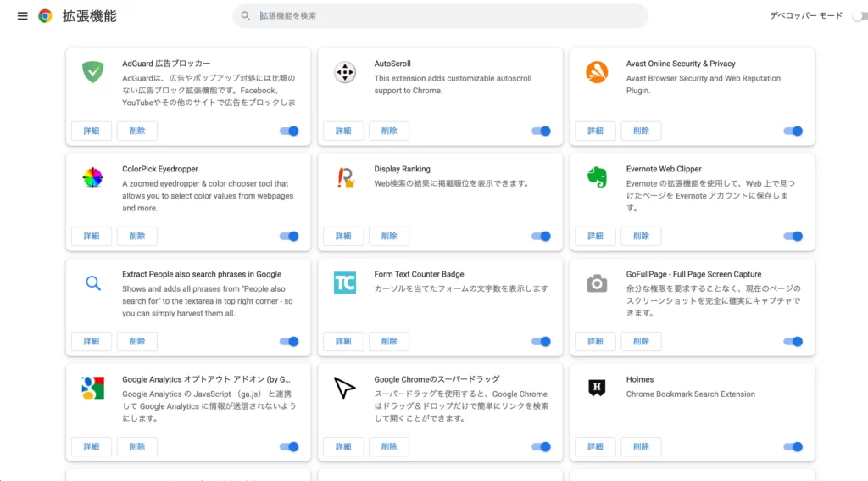
Task: Click the Super Drag cursor arrow icon
Action: pyautogui.click(x=345, y=388)
